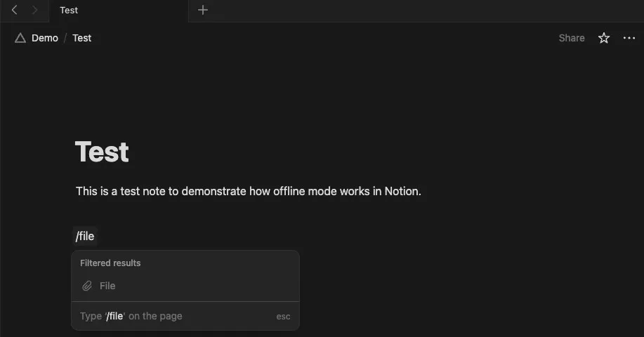Open a new tab with plus icon
644x337 pixels.
(x=202, y=10)
